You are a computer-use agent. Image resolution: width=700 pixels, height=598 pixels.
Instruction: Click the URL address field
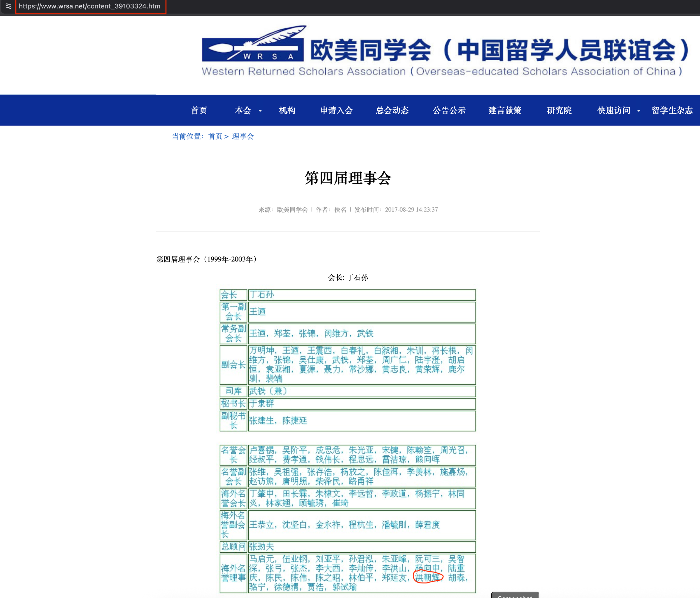(x=90, y=6)
